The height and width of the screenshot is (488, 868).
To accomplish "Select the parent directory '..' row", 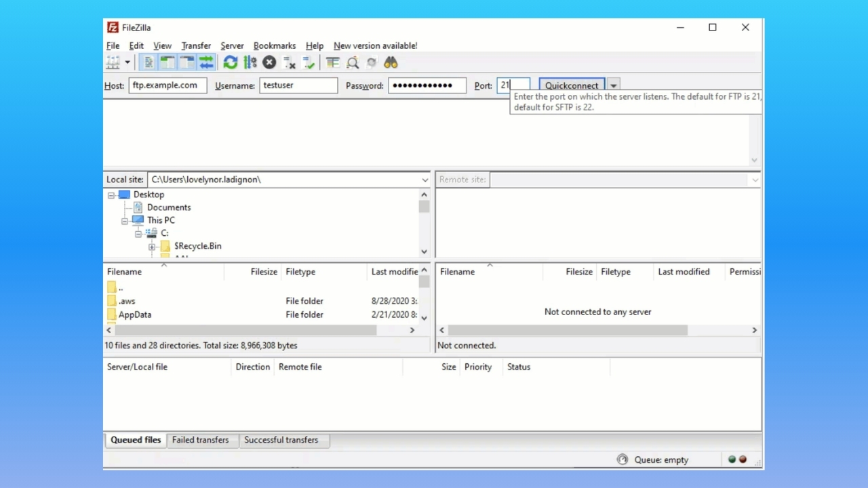I will (261, 287).
